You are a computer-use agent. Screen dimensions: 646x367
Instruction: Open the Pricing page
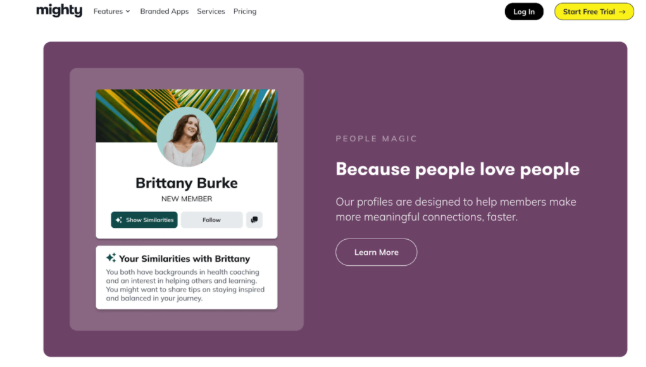[x=245, y=12]
